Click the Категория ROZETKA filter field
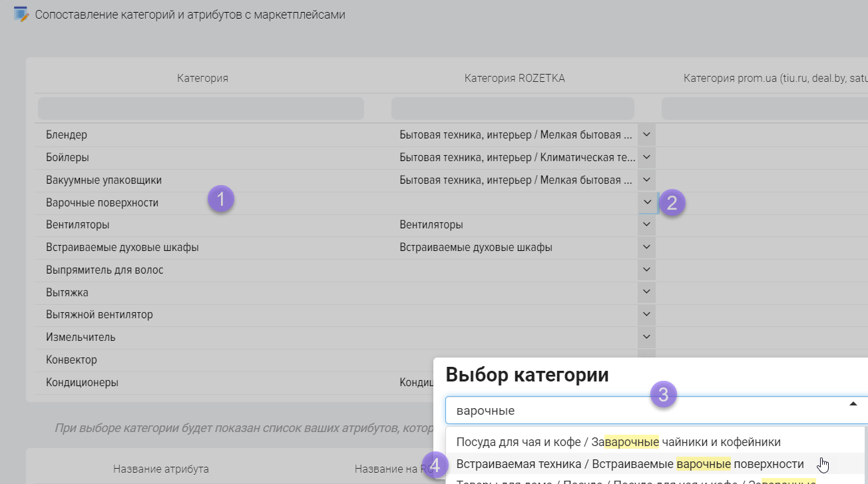Screen dimensions: 868x484 (x=513, y=109)
